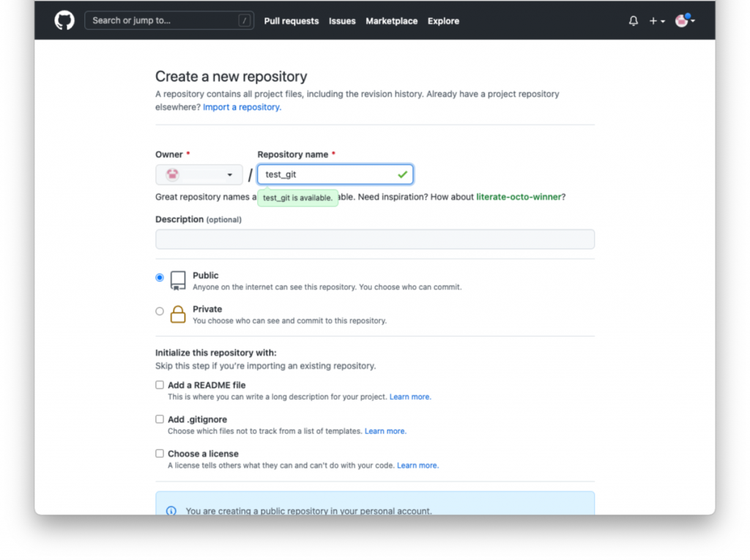Image resolution: width=750 pixels, height=560 pixels.
Task: Expand the Owner dropdown
Action: coord(199,174)
